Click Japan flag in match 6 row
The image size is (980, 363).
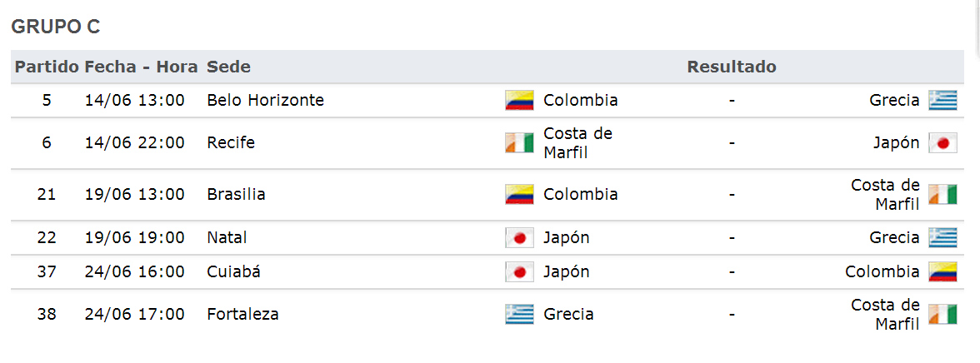click(x=942, y=143)
